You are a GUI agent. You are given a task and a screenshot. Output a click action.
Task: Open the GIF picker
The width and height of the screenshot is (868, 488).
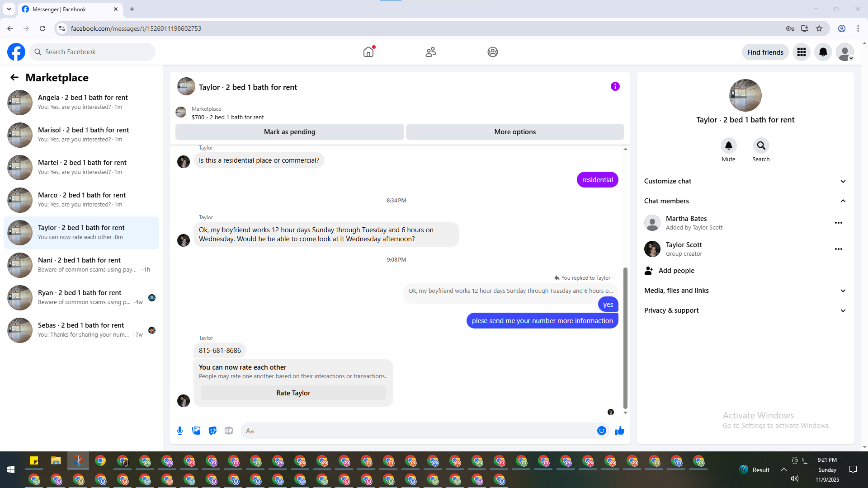pos(229,431)
